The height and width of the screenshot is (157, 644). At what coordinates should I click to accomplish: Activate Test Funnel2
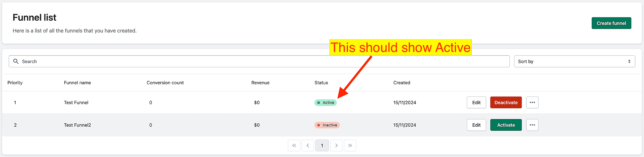pos(506,125)
